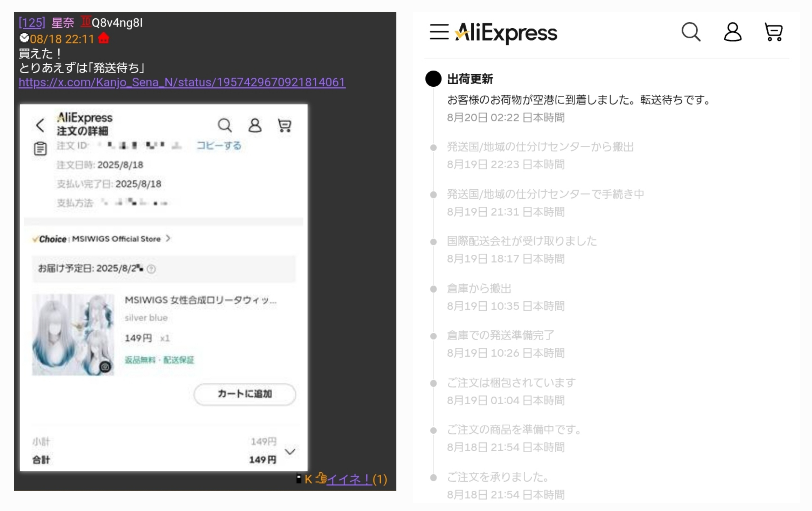
Task: Click the 出荷更新 heading
Action: click(x=470, y=79)
